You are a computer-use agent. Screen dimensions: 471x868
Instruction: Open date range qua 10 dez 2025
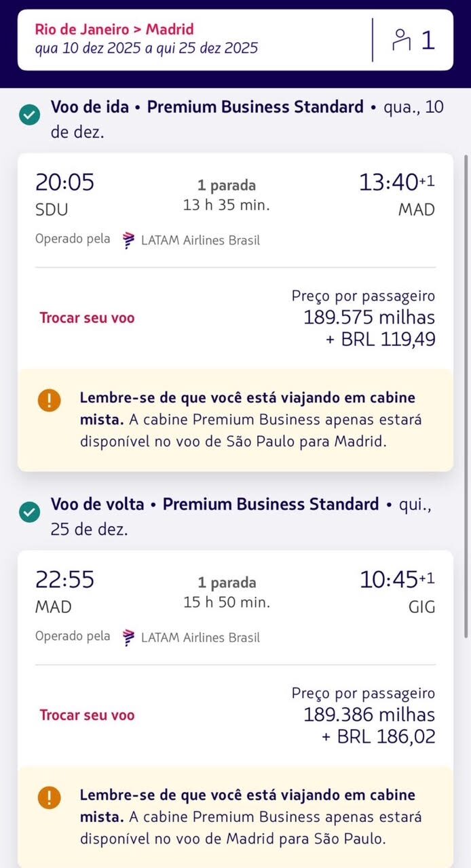tap(146, 48)
